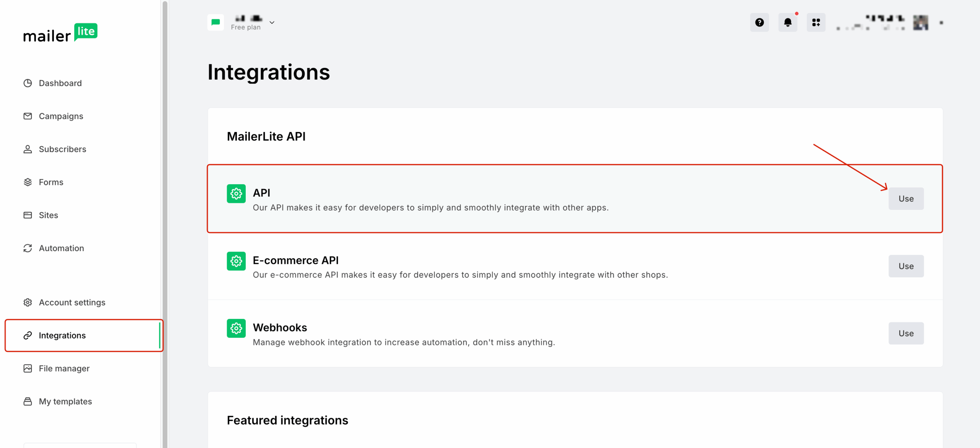Viewport: 980px width, 448px height.
Task: Click the Forms stack icon in the sidebar
Action: pos(27,182)
